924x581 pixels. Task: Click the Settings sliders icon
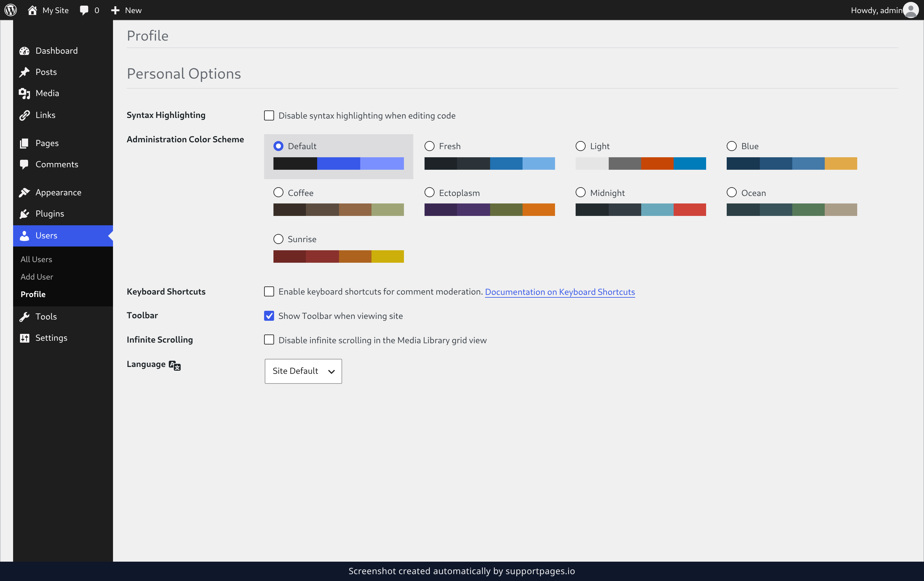tap(25, 338)
